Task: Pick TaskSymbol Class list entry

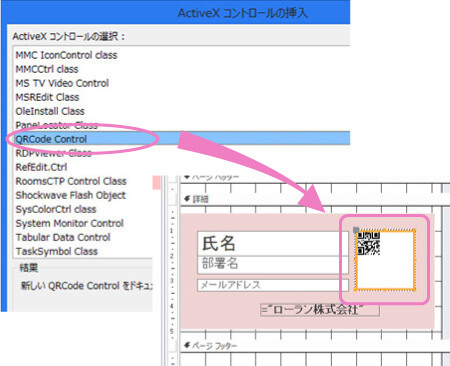Action: pyautogui.click(x=57, y=251)
